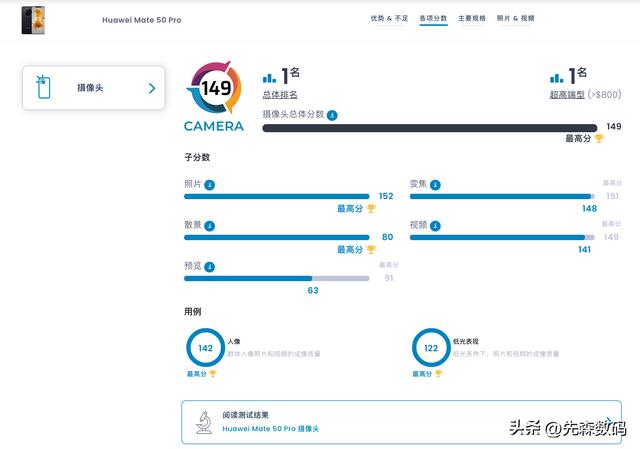Click the trophy icon beside overall 最高分
640x449 pixels.
point(599,139)
